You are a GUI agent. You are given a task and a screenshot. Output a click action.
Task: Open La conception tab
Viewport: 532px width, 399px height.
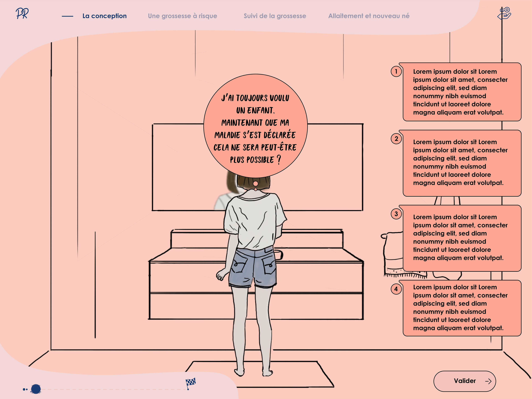tap(104, 16)
